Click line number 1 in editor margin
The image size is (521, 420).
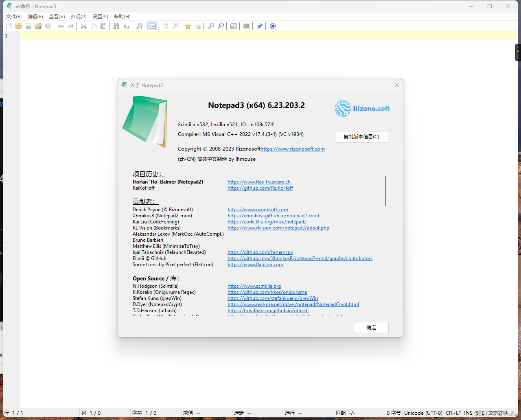coord(6,36)
